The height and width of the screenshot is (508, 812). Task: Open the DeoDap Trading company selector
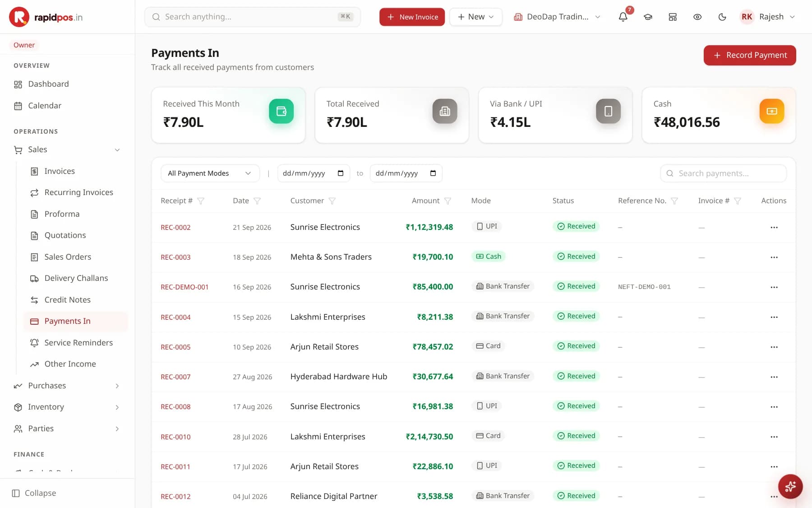[557, 17]
